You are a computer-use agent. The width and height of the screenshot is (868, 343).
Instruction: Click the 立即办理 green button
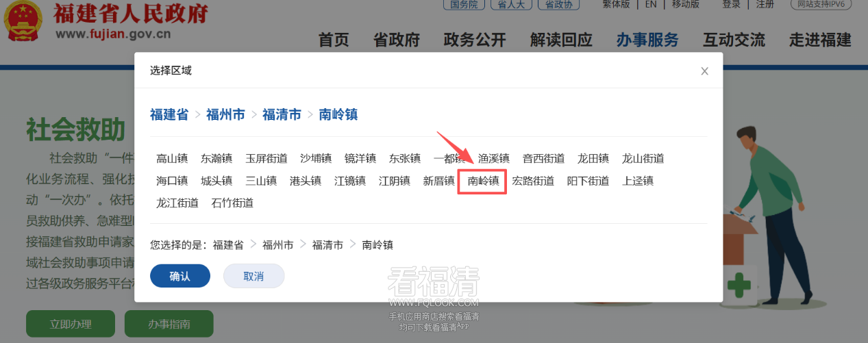71,324
